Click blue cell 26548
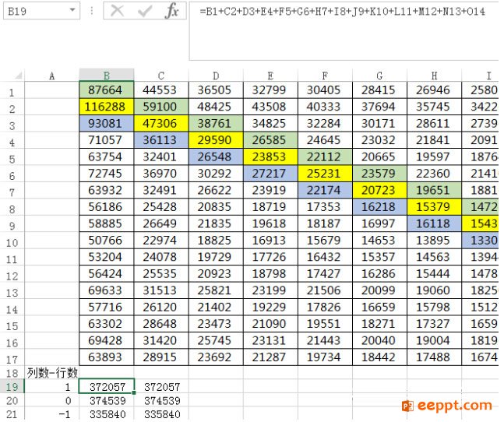 [216, 156]
